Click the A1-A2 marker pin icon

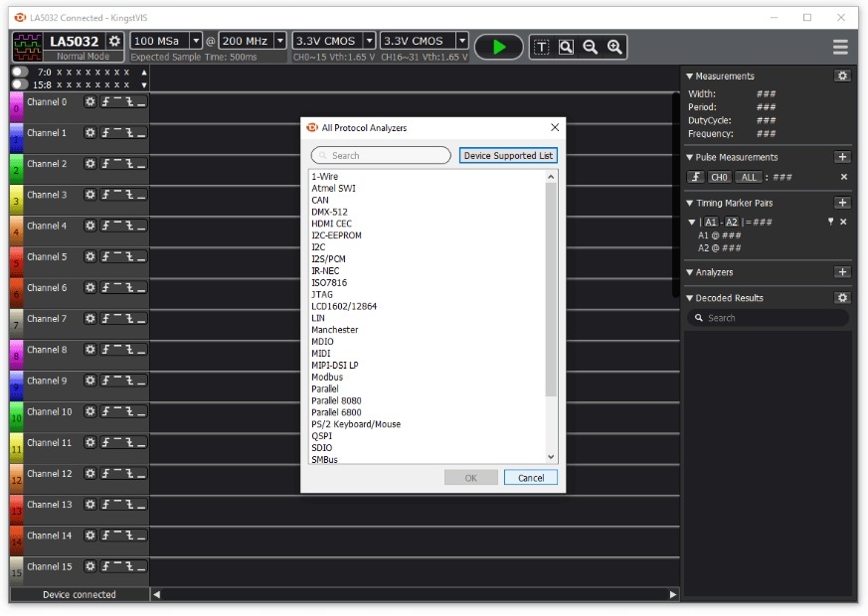(x=830, y=222)
